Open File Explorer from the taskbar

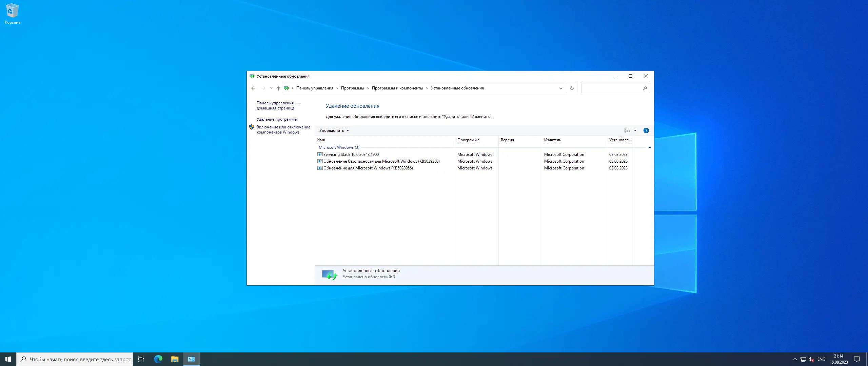175,359
